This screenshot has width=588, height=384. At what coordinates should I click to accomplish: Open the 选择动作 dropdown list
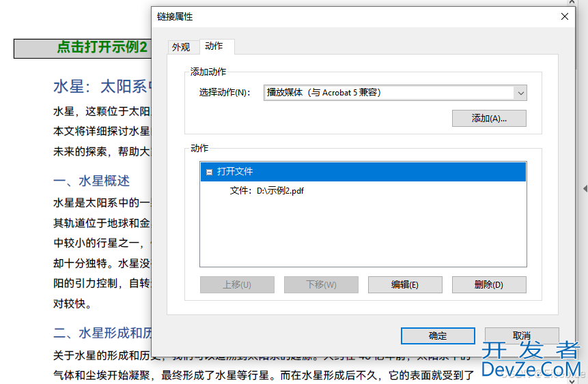tap(520, 93)
